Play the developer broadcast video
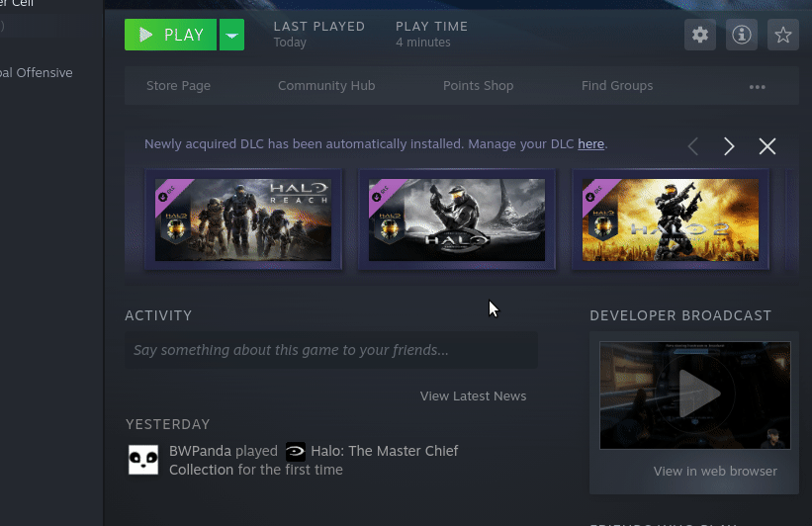The height and width of the screenshot is (526, 812). tap(695, 395)
